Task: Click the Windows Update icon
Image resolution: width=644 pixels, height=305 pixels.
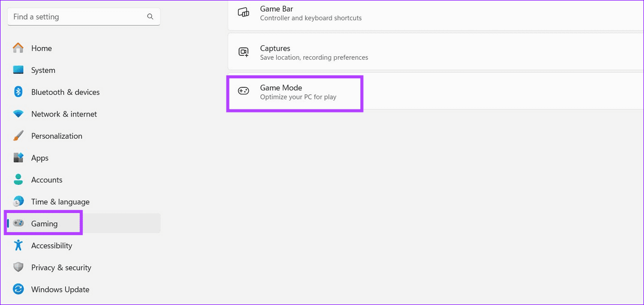Action: [x=19, y=289]
